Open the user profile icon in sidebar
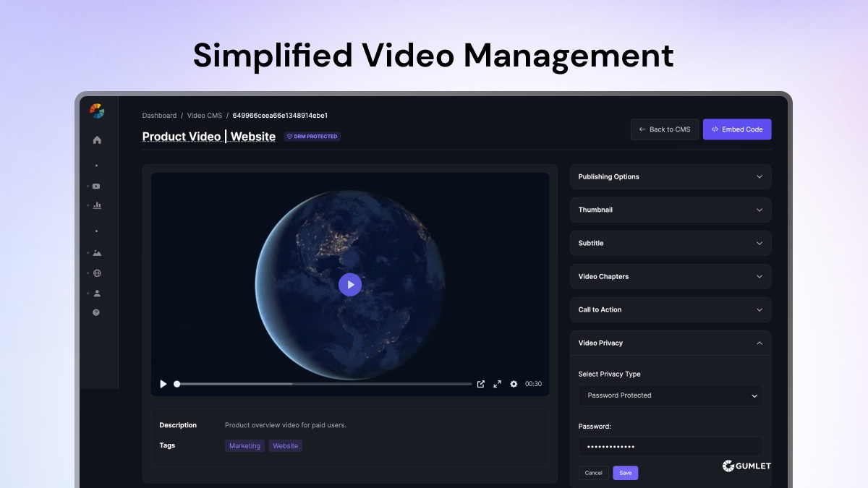The width and height of the screenshot is (868, 488). click(x=97, y=294)
